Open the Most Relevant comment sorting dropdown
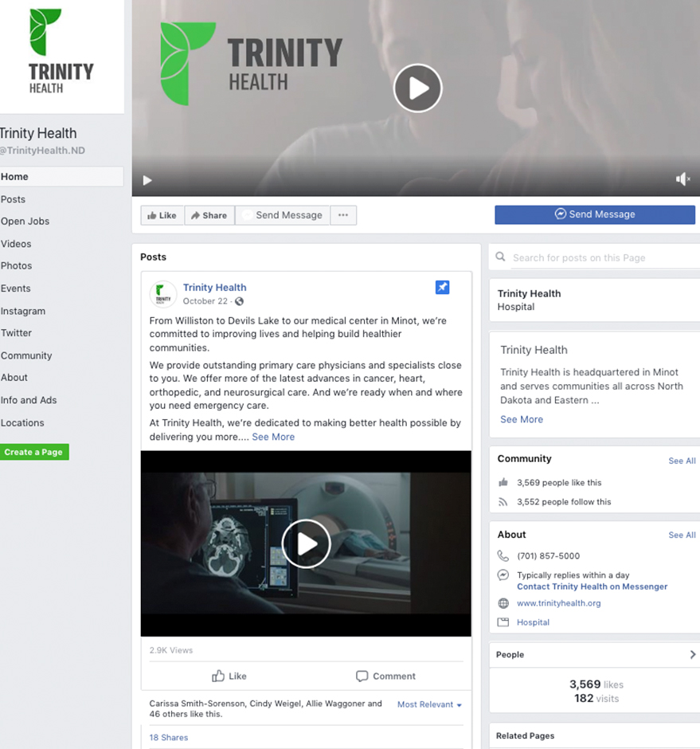This screenshot has height=749, width=700. tap(429, 704)
